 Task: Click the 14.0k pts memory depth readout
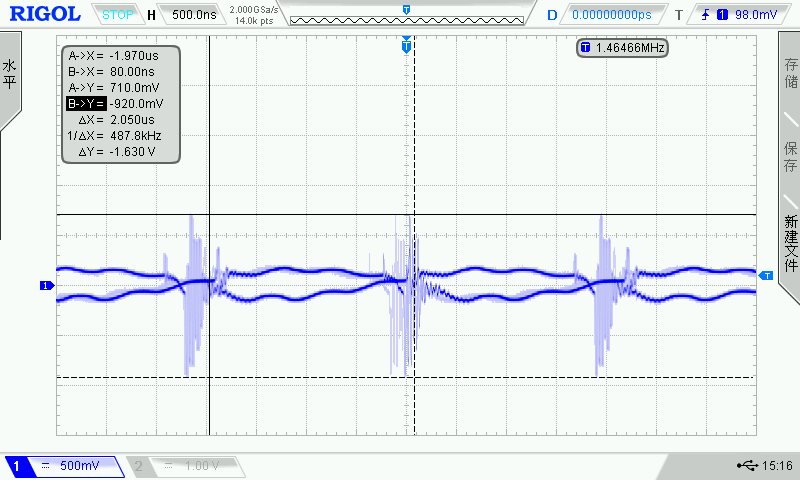pos(254,21)
